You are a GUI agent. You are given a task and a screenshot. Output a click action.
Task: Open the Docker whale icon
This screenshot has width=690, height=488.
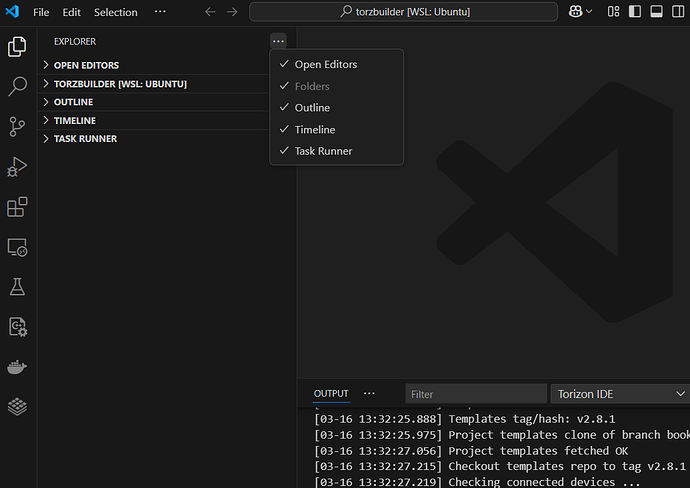coord(17,367)
